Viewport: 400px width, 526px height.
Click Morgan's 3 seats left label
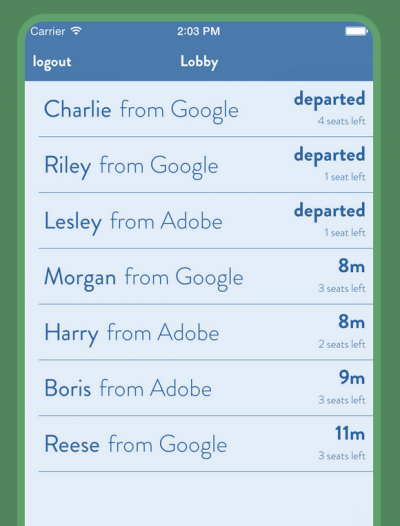coord(342,288)
